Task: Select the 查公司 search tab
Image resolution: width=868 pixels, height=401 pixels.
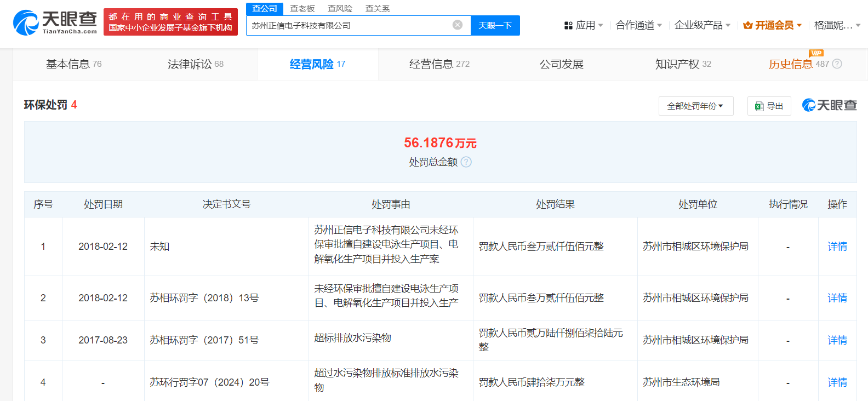Action: pyautogui.click(x=265, y=9)
